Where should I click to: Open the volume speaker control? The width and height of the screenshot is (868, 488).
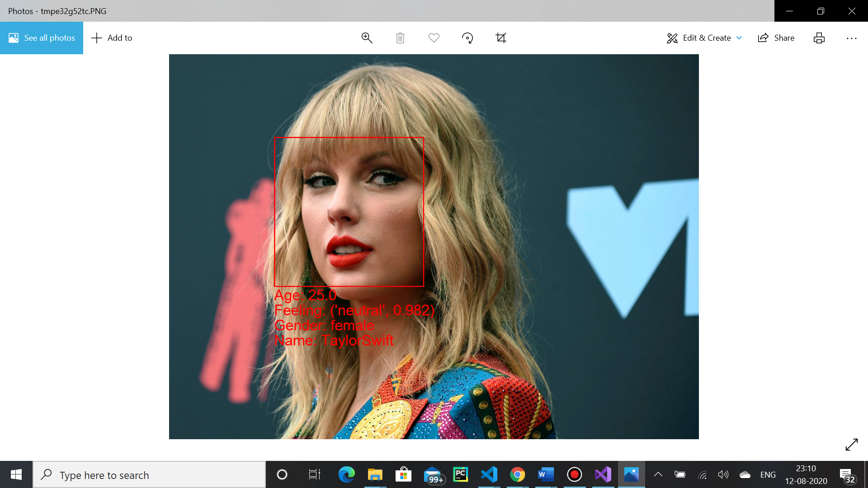pyautogui.click(x=723, y=474)
